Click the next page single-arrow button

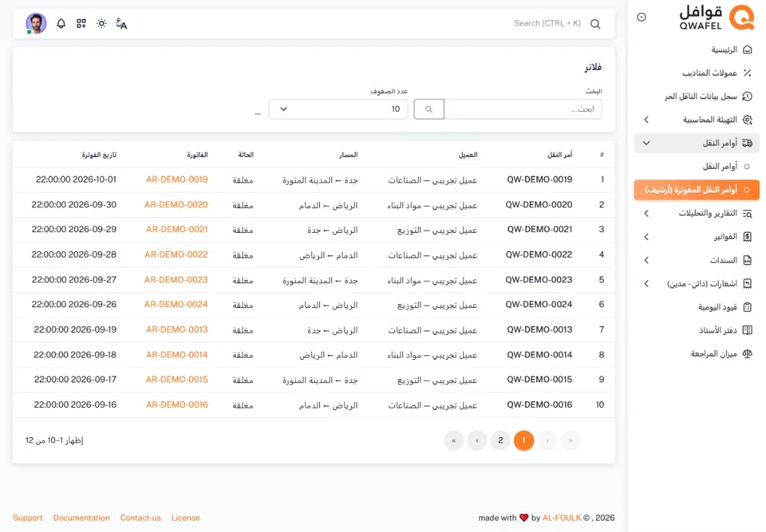(477, 440)
